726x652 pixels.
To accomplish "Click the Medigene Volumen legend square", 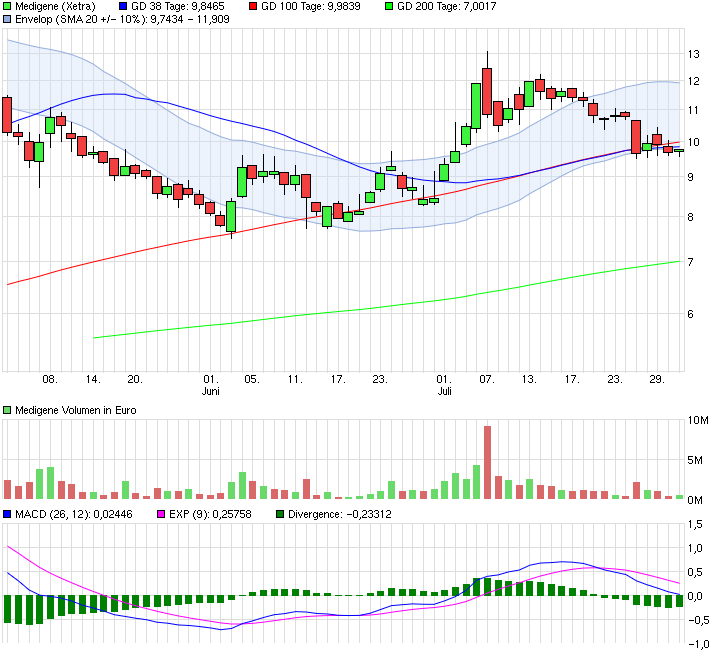I will point(7,410).
